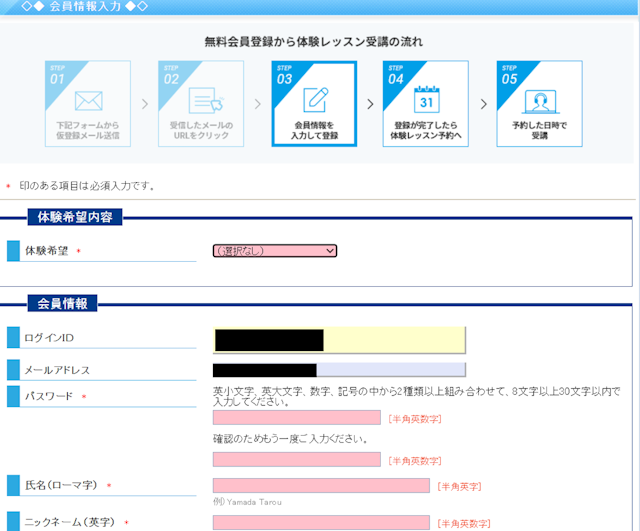640x531 pixels.
Task: Focus the ログインID input field
Action: (x=339, y=340)
